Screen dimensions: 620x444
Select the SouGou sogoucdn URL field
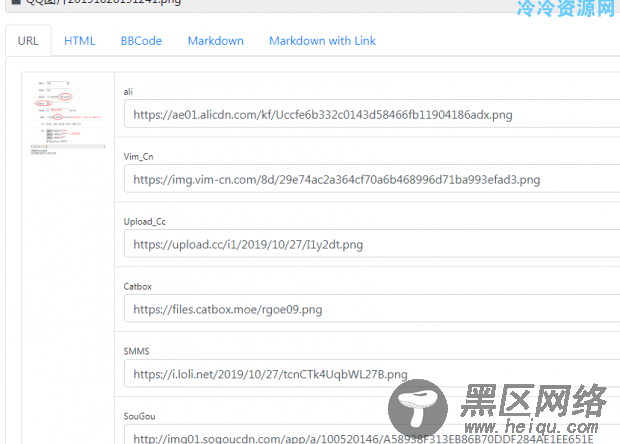tap(372, 435)
